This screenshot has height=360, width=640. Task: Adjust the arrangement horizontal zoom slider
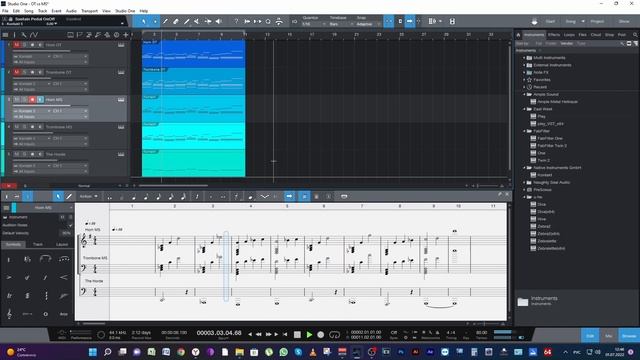pyautogui.click(x=488, y=186)
